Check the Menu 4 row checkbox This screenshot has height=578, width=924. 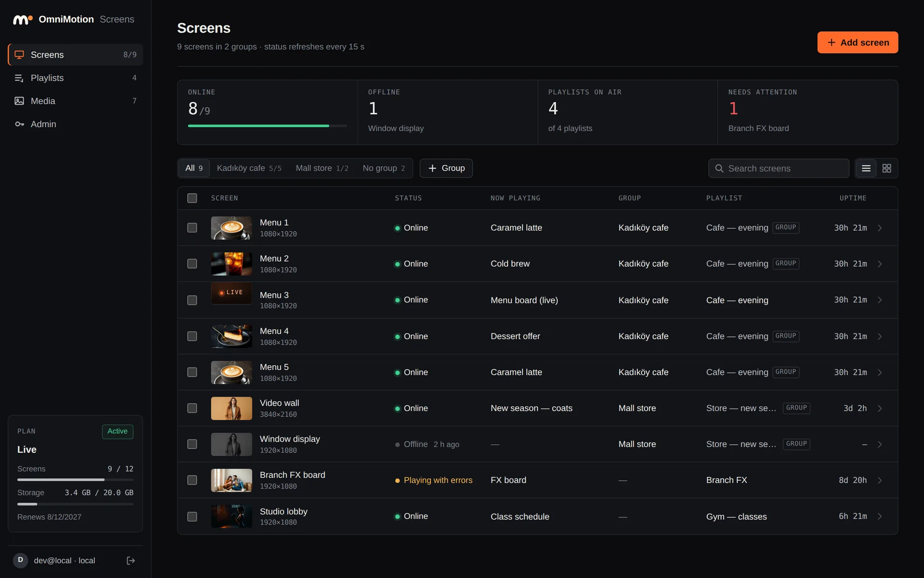tap(192, 336)
